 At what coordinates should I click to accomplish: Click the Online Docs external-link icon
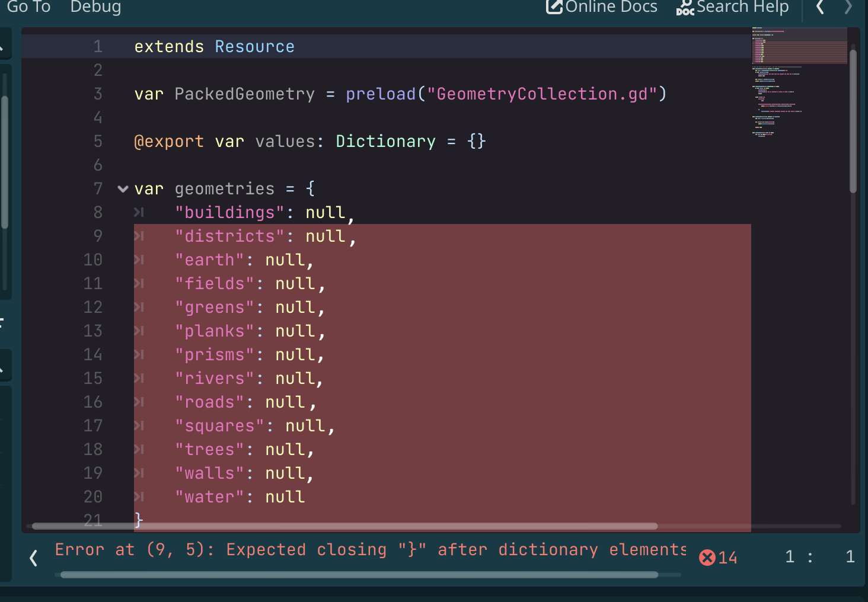[554, 7]
